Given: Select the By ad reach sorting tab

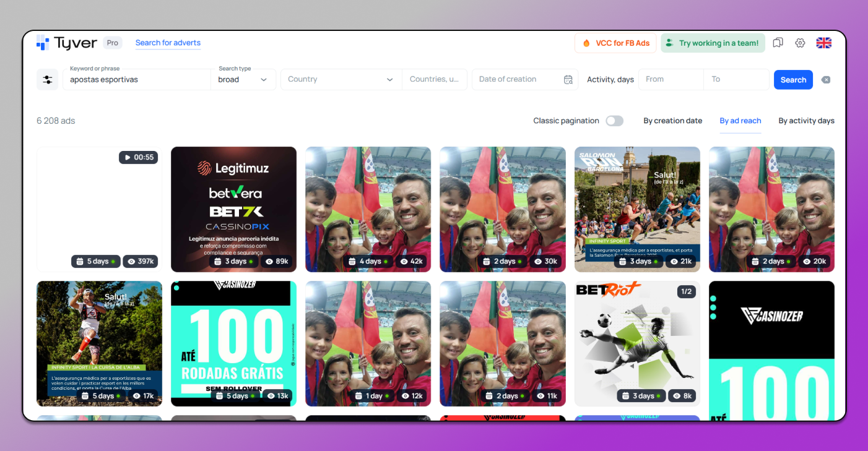Looking at the screenshot, I should (x=740, y=121).
